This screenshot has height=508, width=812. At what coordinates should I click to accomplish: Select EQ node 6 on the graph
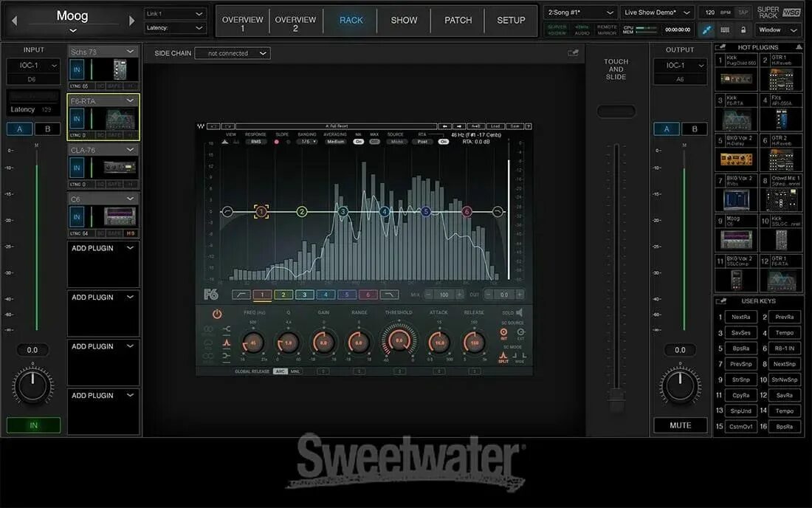[x=467, y=211]
